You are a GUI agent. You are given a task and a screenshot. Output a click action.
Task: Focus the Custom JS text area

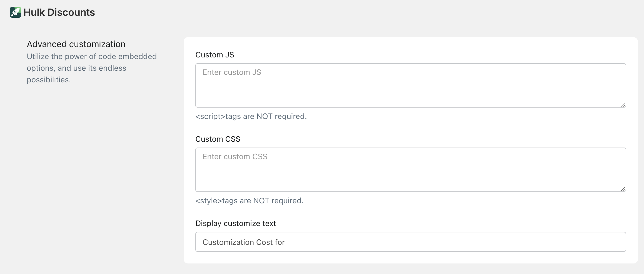410,89
